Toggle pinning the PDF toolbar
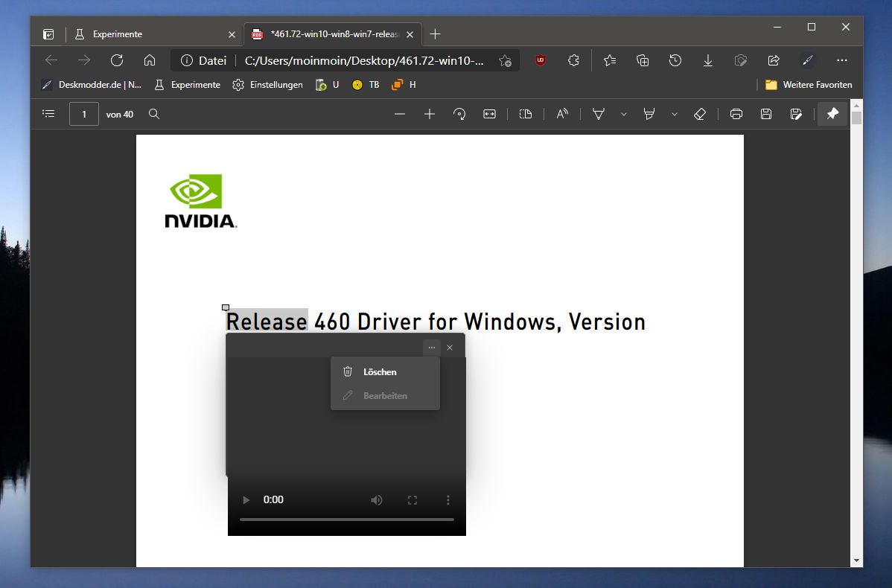 [832, 114]
